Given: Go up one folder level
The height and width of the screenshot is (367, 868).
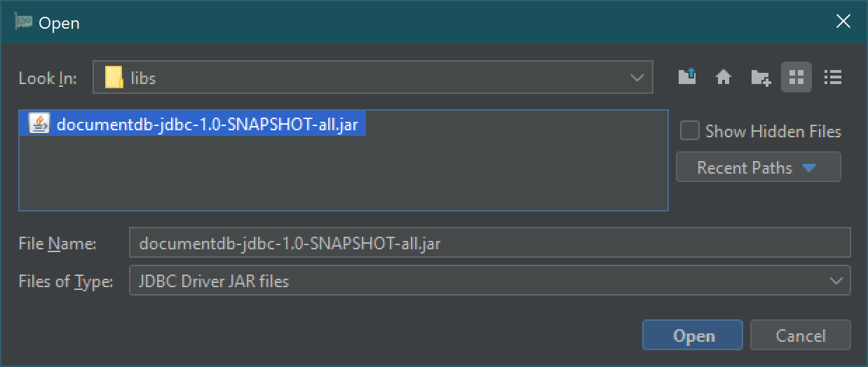Looking at the screenshot, I should tap(687, 77).
